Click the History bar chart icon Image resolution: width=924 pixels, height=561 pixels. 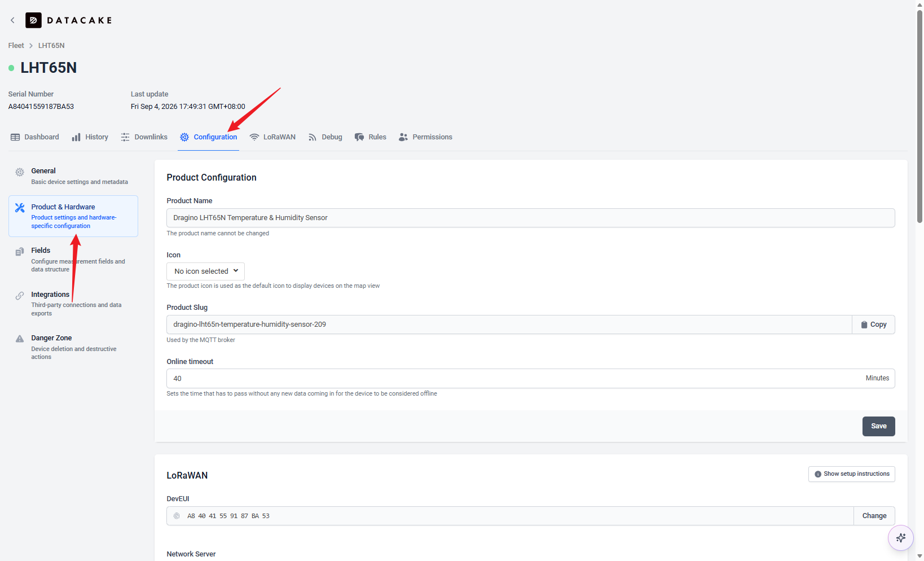pos(76,137)
